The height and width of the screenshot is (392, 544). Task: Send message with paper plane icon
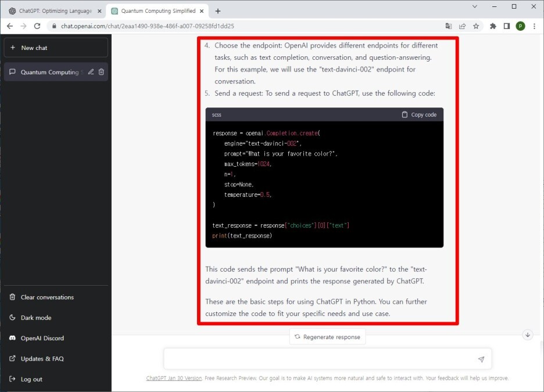point(481,359)
